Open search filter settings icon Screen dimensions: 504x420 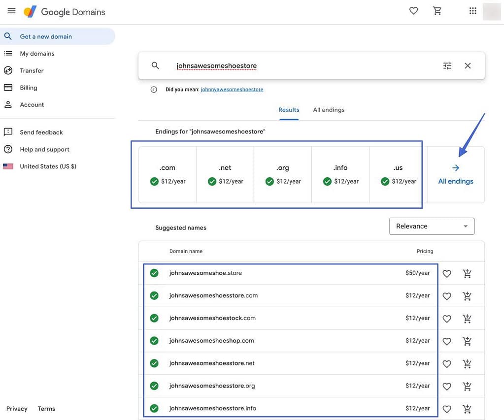(x=447, y=65)
